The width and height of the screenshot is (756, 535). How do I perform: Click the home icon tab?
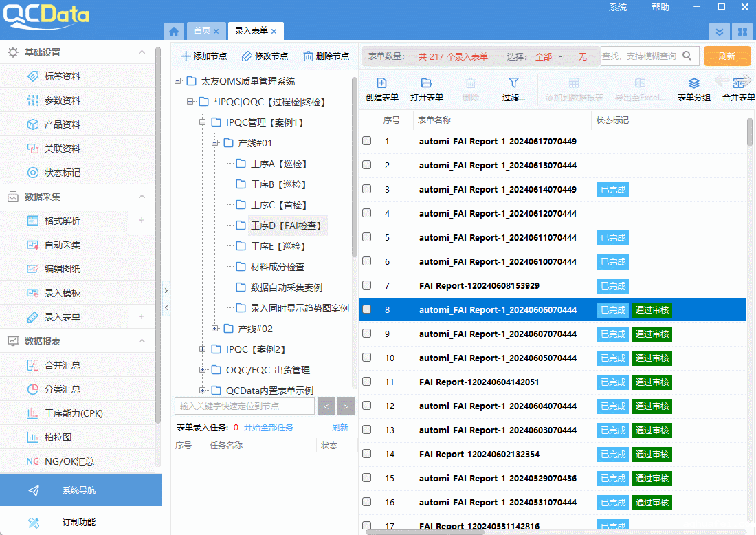(174, 31)
